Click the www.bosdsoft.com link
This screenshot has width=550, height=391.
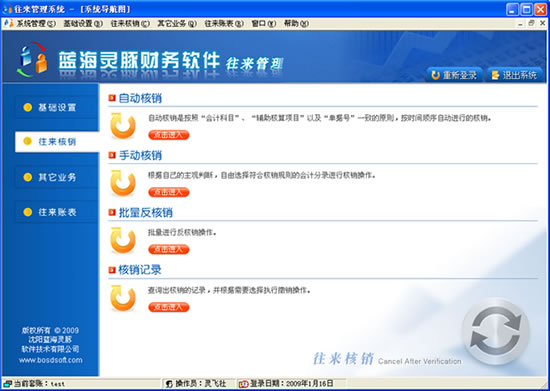pos(51,360)
